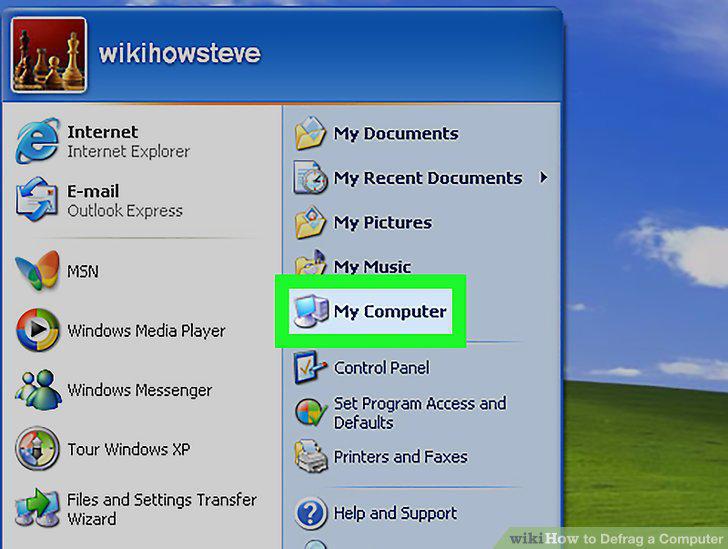Screen dimensions: 728x549
Task: Click the Internet Explorer subtitle text
Action: (129, 151)
